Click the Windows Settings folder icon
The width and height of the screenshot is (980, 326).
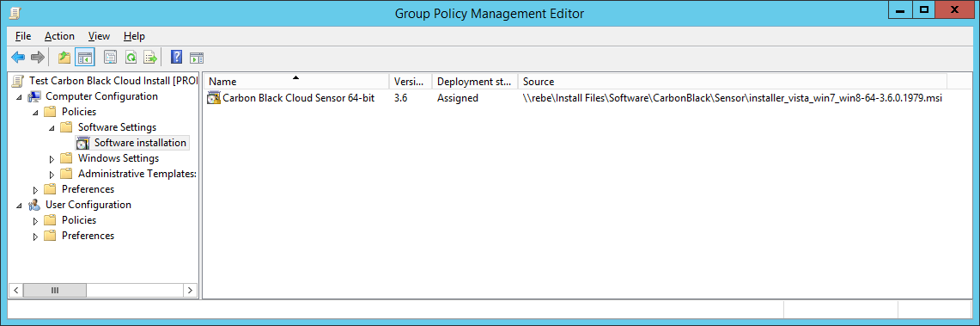pyautogui.click(x=67, y=158)
